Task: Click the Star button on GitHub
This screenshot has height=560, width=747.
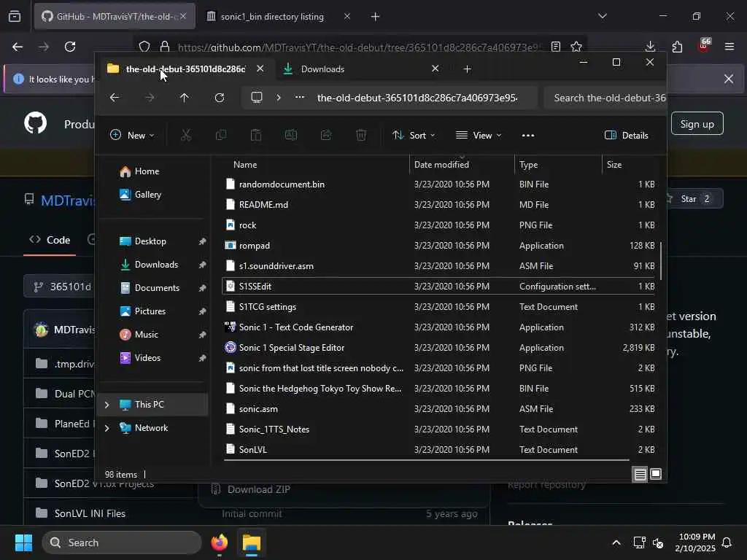Action: [694, 198]
